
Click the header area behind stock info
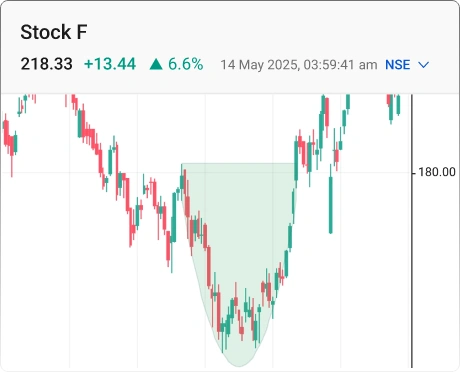tap(230, 47)
